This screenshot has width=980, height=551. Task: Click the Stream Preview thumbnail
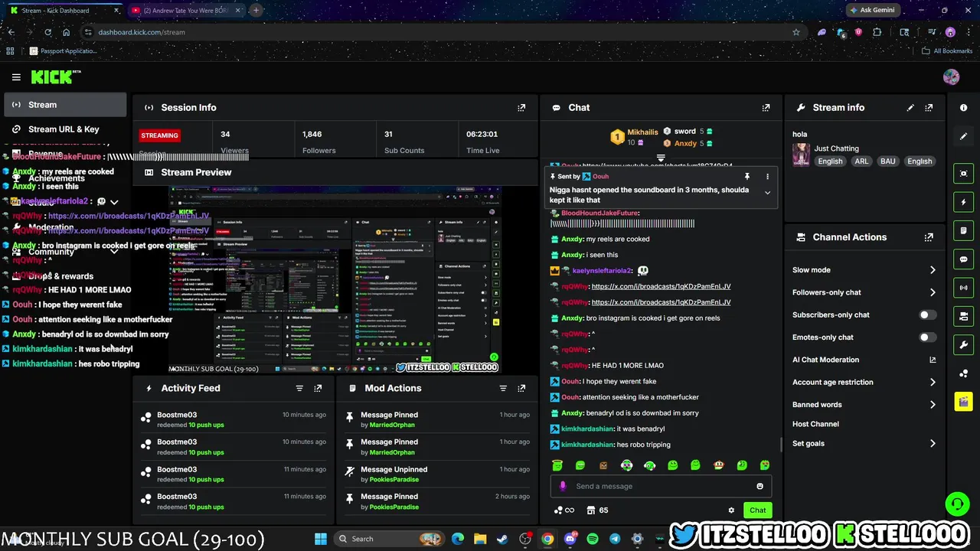click(335, 279)
